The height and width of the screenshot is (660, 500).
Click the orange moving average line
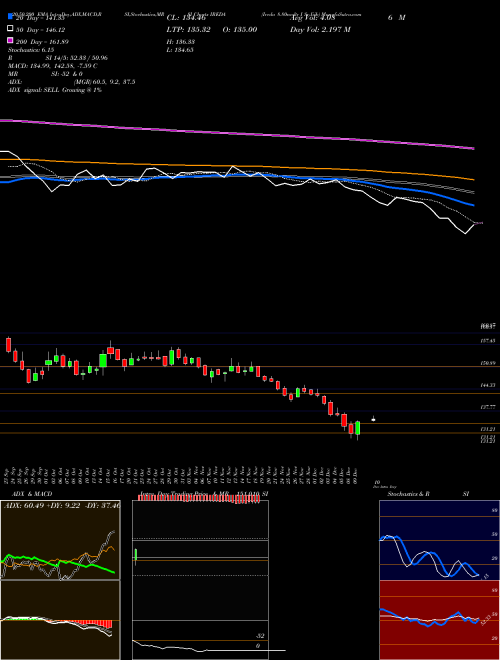pyautogui.click(x=236, y=166)
